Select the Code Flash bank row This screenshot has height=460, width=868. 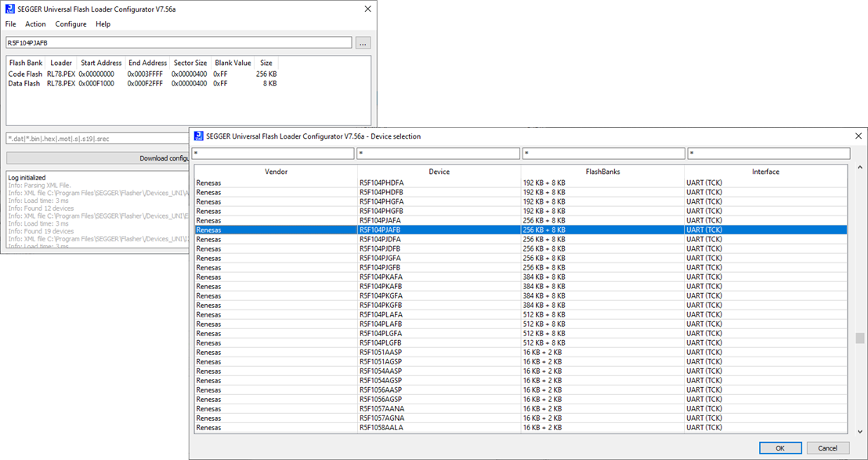point(143,74)
